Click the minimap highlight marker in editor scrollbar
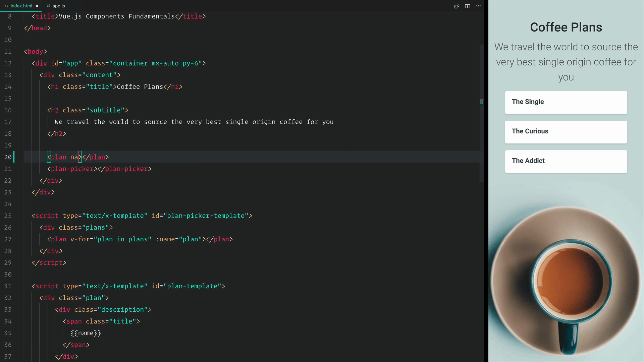The height and width of the screenshot is (362, 644). coord(481,102)
